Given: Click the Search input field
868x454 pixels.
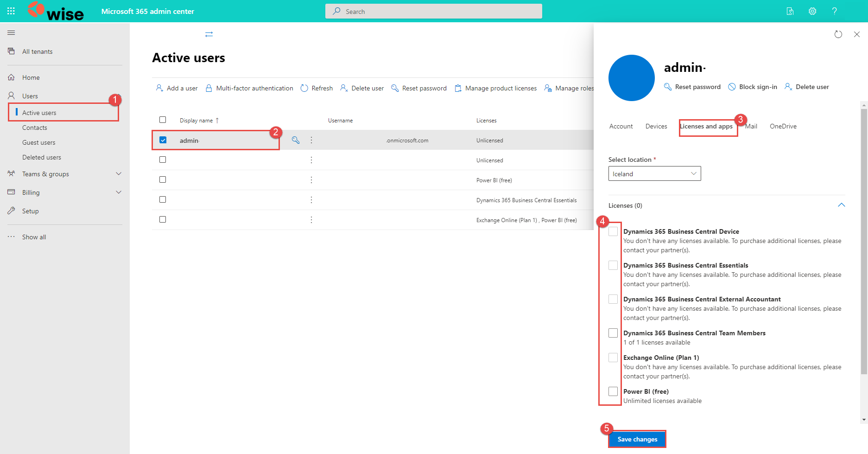Looking at the screenshot, I should (x=434, y=11).
